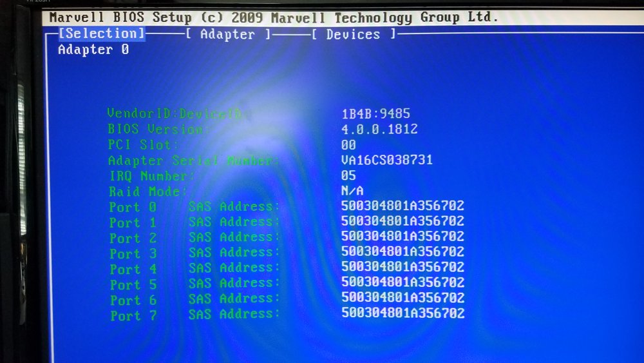This screenshot has width=644, height=363.
Task: Click the Raid Mode label
Action: coord(148,191)
